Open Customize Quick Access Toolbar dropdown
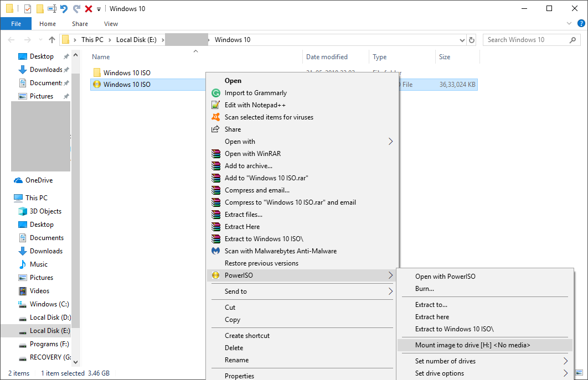 pyautogui.click(x=99, y=9)
